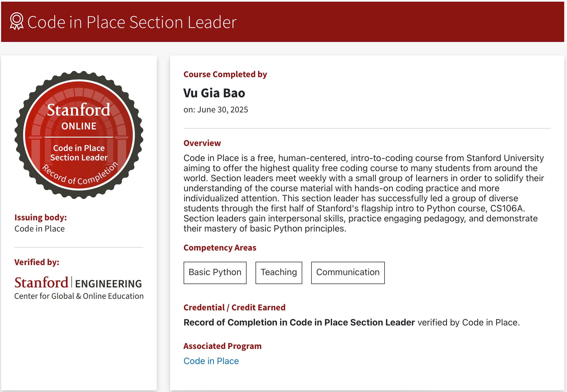Expand the Competency Areas section
Image resolution: width=567 pixels, height=392 pixels.
point(220,247)
